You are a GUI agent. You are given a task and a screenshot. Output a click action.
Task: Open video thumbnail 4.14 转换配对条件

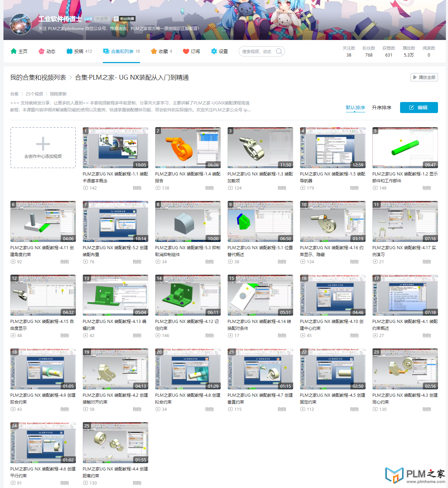[260, 295]
